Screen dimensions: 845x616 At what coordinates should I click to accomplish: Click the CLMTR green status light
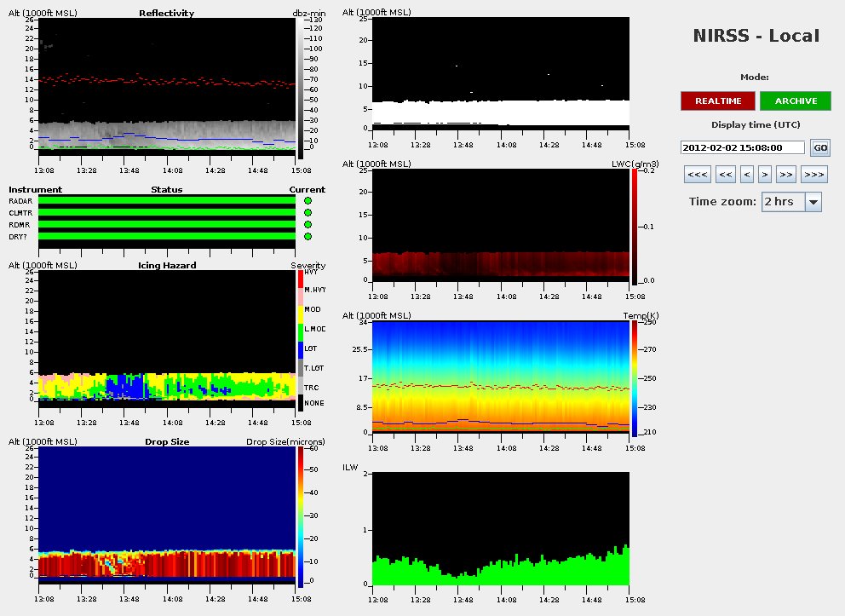coord(308,212)
